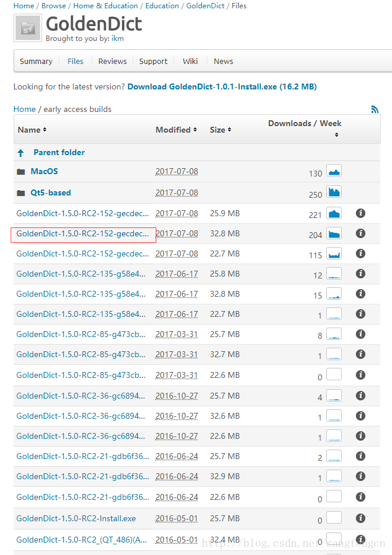View info icon for 85-g473cb 32.7 MB file
This screenshot has height=555, width=392.
(361, 354)
